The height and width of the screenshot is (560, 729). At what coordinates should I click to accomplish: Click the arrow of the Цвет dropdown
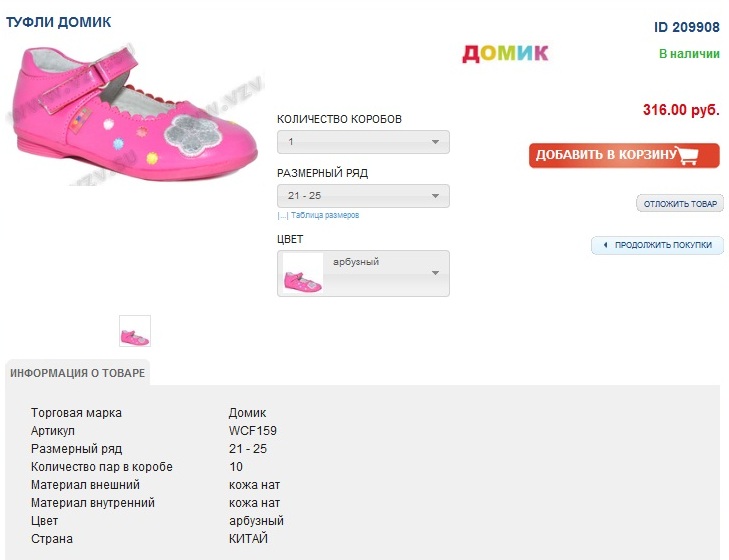coord(435,273)
